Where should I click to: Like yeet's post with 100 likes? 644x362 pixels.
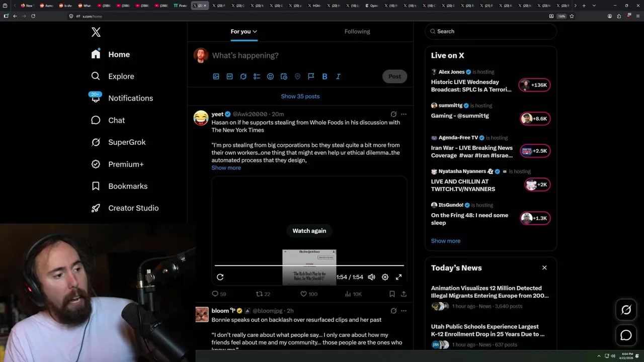pyautogui.click(x=309, y=294)
